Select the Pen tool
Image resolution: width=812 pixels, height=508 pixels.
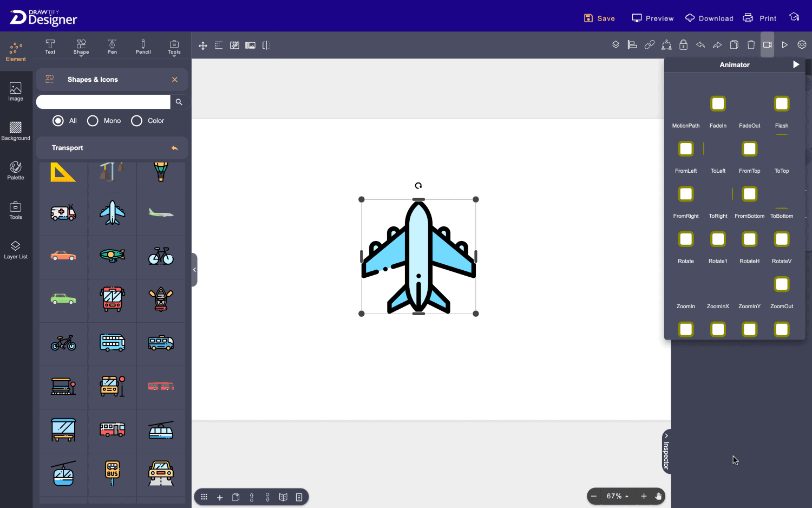[x=112, y=47]
